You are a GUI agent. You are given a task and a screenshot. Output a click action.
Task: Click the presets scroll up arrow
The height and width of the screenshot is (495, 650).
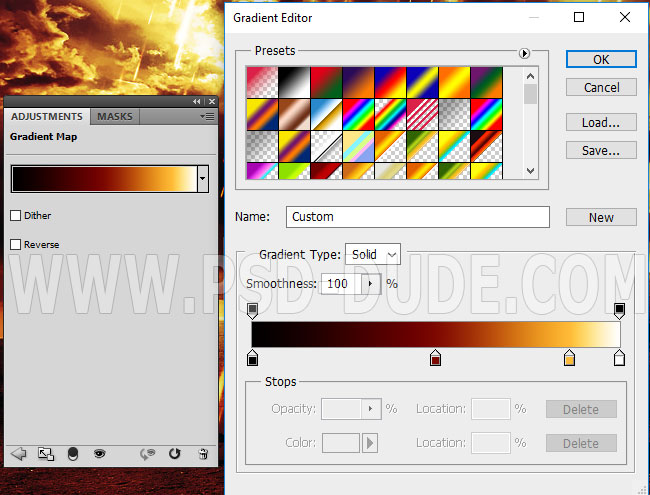point(530,76)
